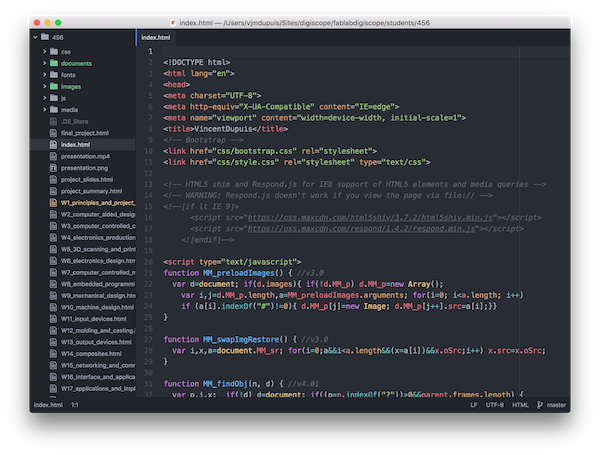This screenshot has height=455, width=600.
Task: Open project_slides.html in the tree
Action: 87,179
